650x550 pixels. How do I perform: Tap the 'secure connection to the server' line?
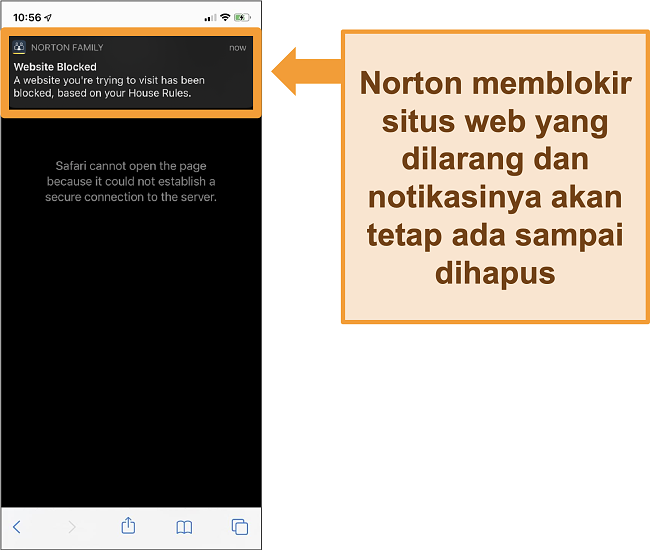click(131, 197)
